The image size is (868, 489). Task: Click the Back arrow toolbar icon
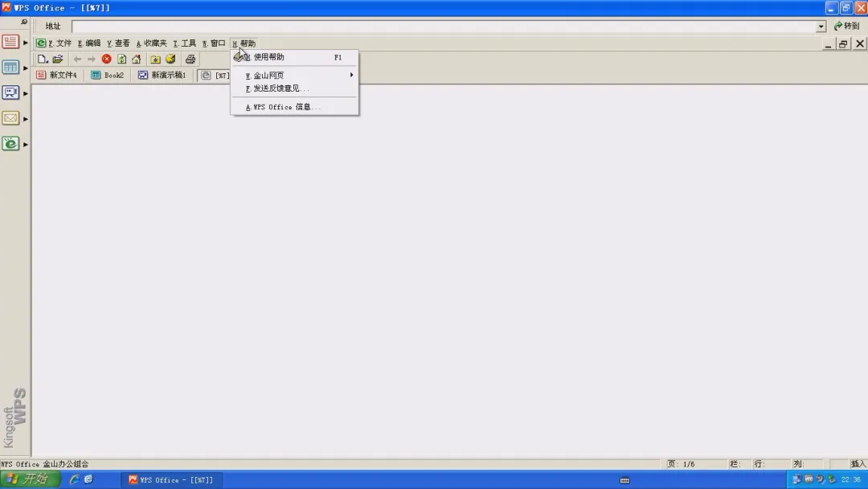(77, 60)
